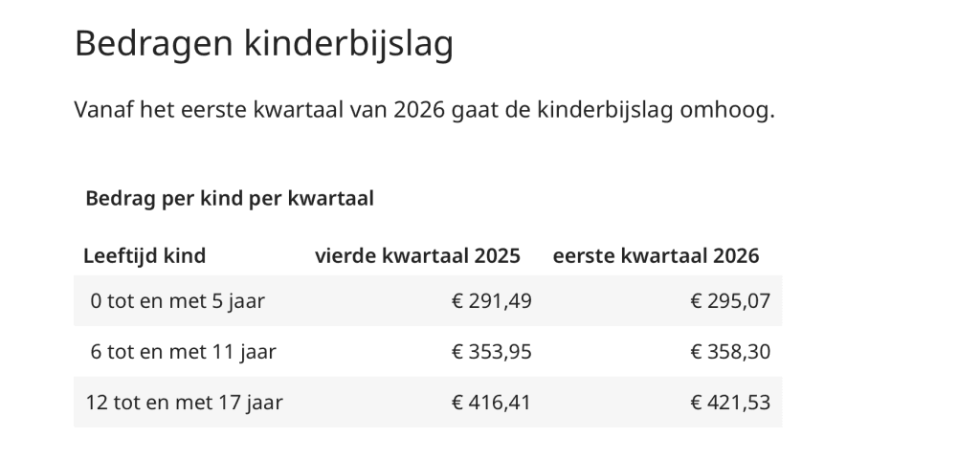Click the 'vierde kwartaal 2025' column header
The image size is (980, 459).
coord(418,255)
